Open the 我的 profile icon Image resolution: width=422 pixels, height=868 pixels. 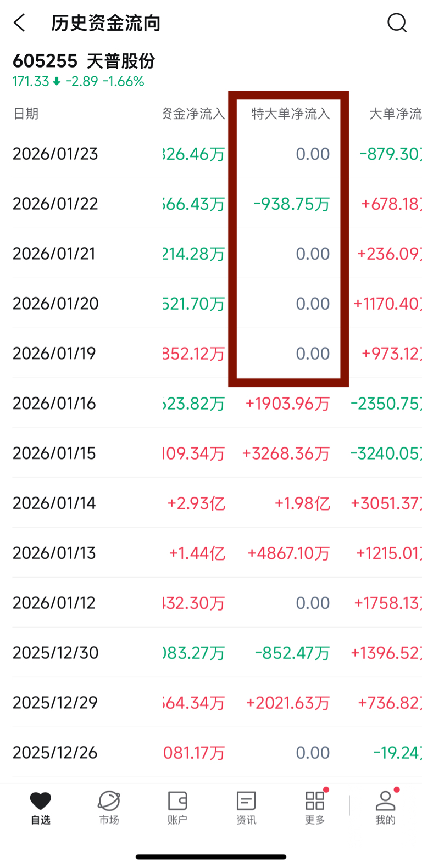click(x=385, y=808)
